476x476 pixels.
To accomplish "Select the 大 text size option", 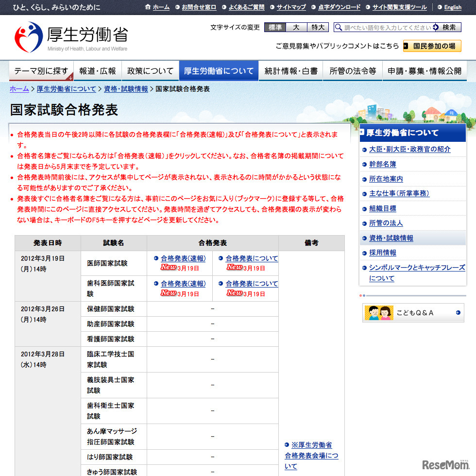I will tap(296, 27).
